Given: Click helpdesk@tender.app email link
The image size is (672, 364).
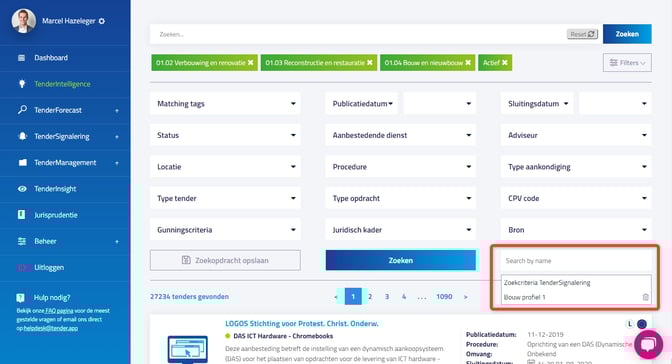Looking at the screenshot, I should [x=51, y=328].
